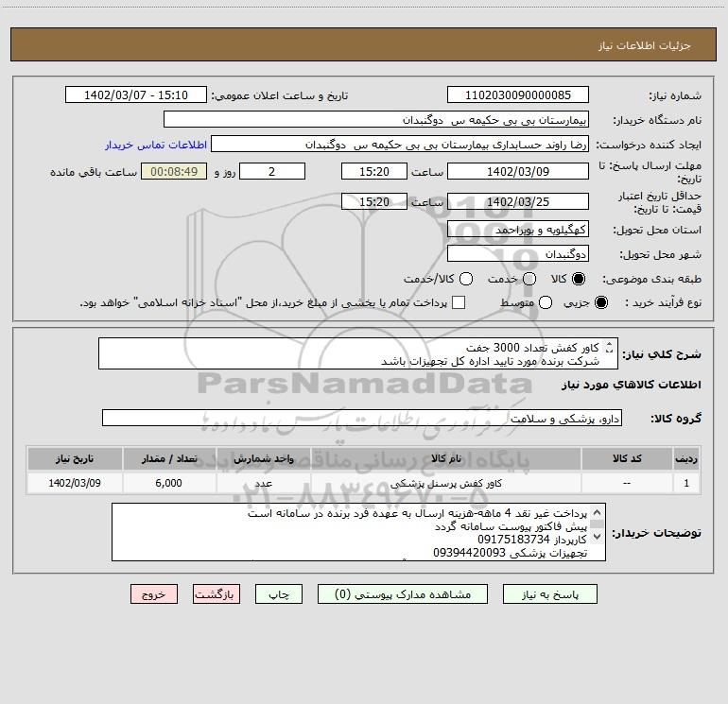This screenshot has width=728, height=704.
Task: Click the days remaining field showing 2
Action: click(272, 171)
